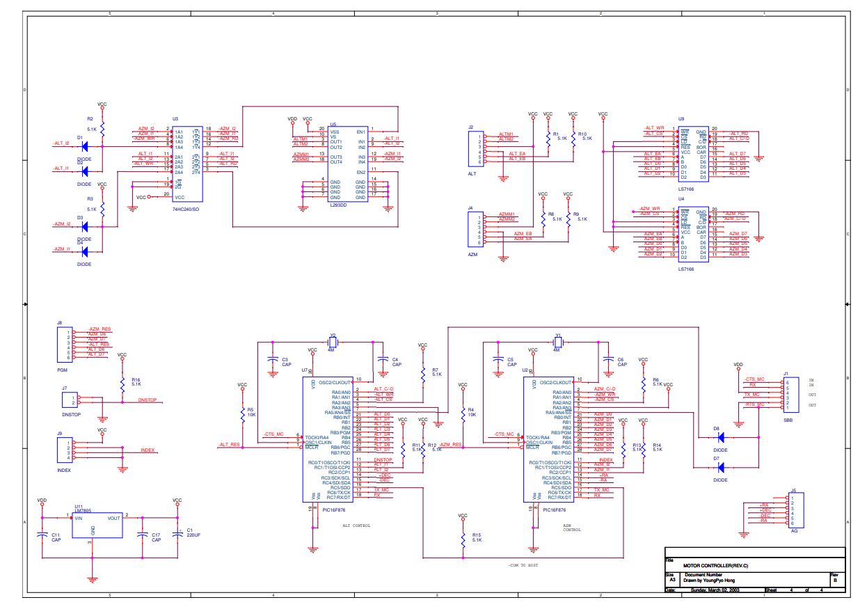The height and width of the screenshot is (616, 867).
Task: Select capacitor C6 CAP
Action: click(x=607, y=359)
